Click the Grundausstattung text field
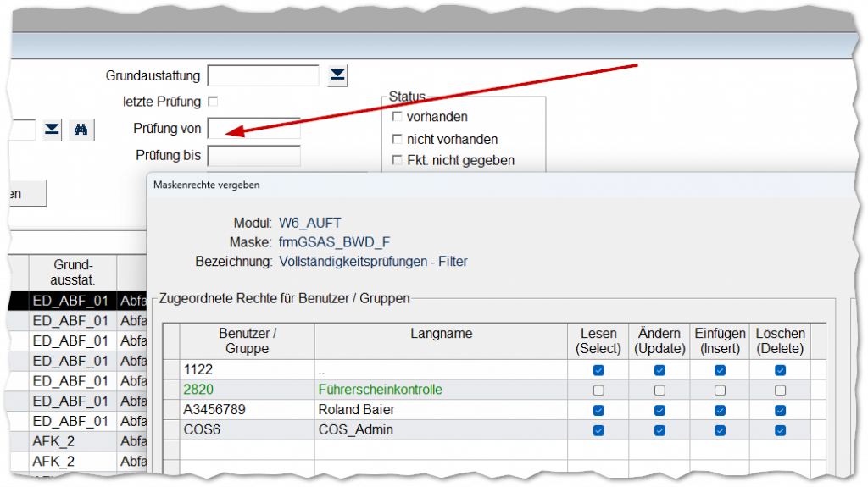 [263, 76]
